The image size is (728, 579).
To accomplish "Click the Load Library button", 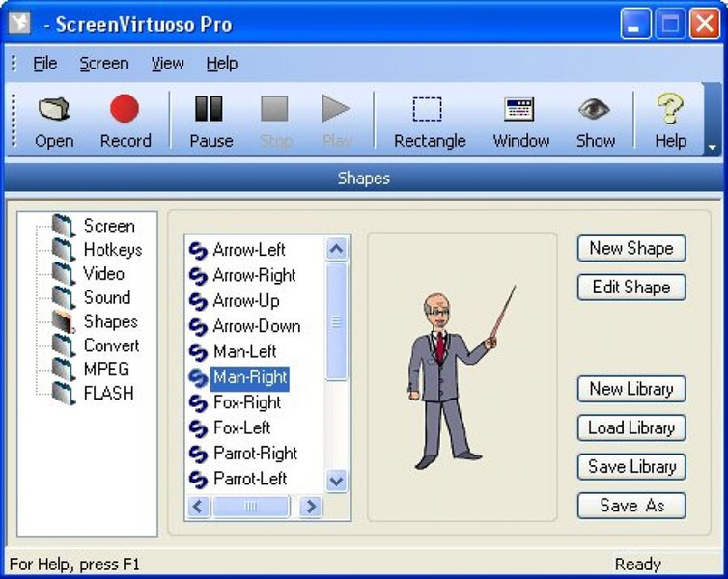I will pos(631,427).
